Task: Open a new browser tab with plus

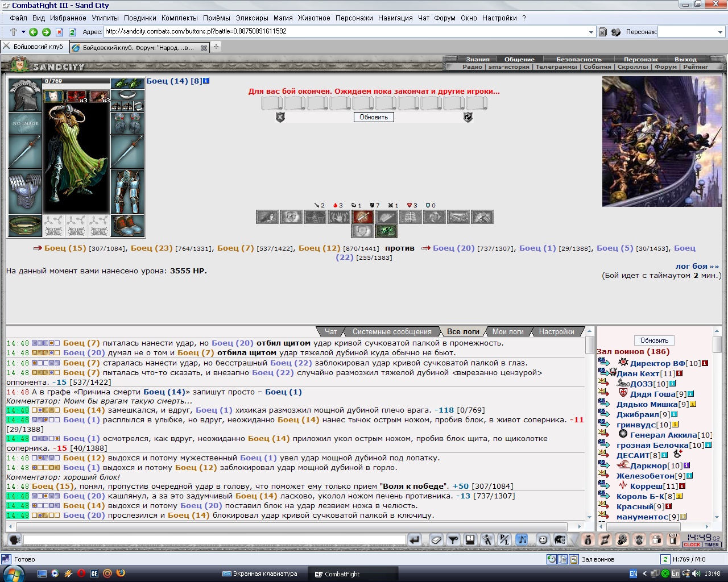Action: point(216,47)
